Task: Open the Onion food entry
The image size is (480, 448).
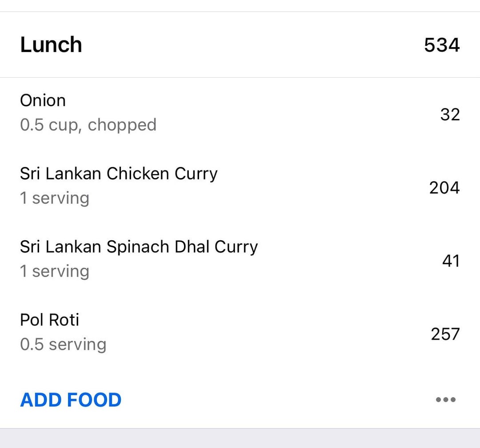Action: 240,113
